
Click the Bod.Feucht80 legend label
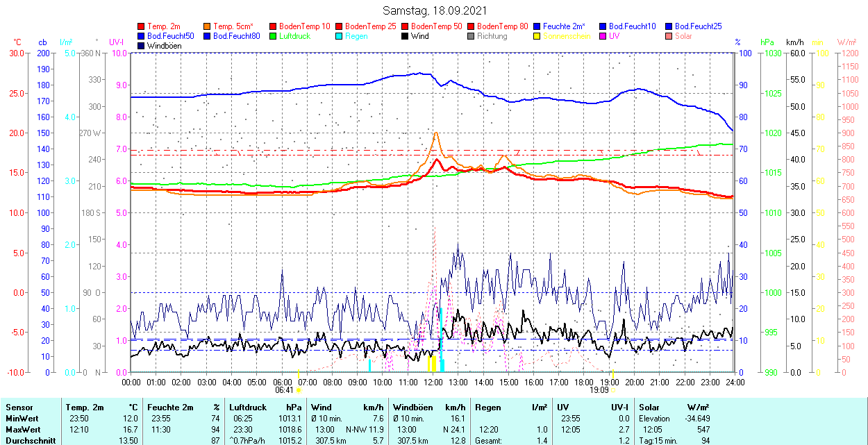[x=236, y=36]
